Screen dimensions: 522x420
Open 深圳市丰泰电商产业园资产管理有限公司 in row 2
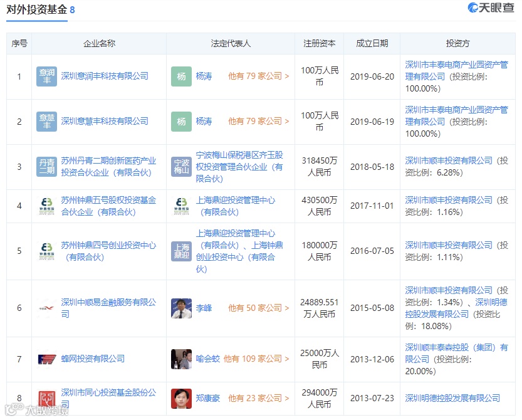(x=456, y=115)
